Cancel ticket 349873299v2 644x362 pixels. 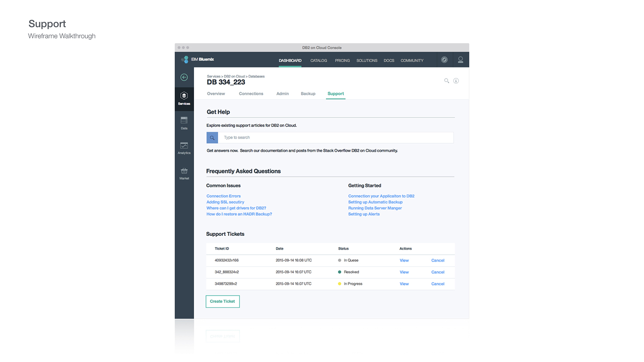pyautogui.click(x=437, y=284)
